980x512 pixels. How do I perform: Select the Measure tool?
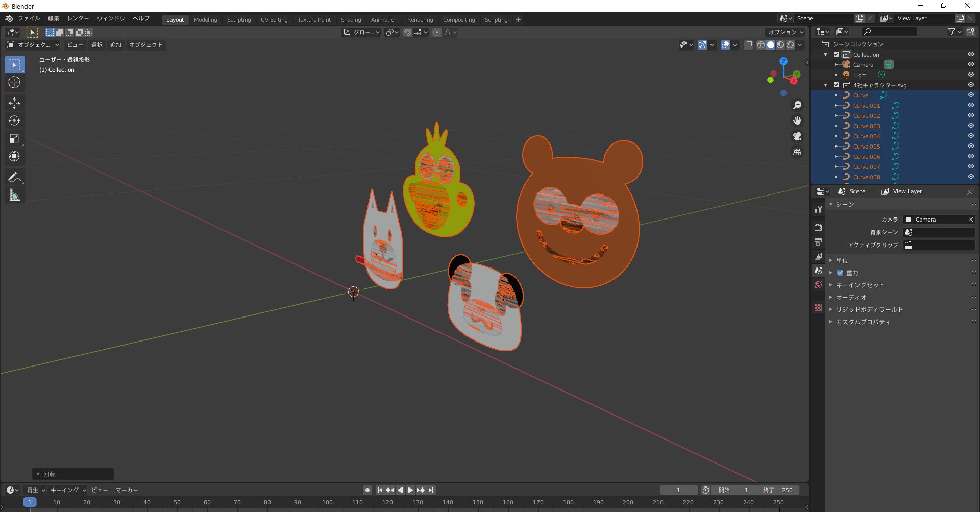click(x=14, y=195)
